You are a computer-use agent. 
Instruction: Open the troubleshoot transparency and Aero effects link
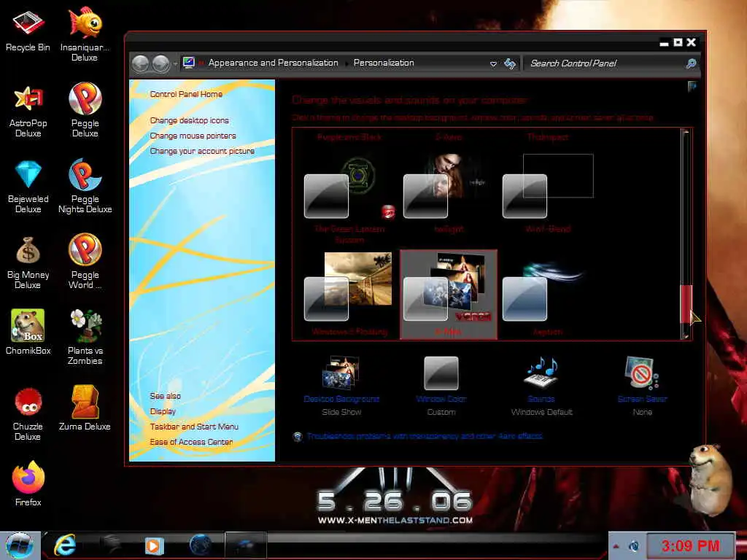[x=424, y=436]
